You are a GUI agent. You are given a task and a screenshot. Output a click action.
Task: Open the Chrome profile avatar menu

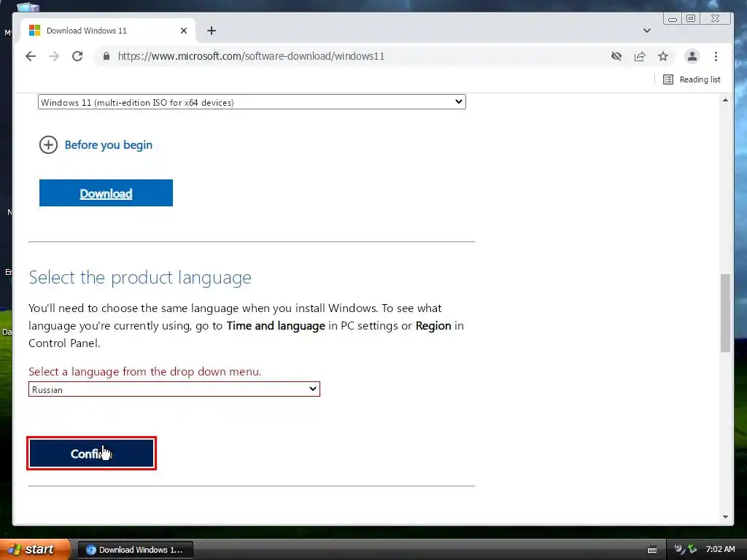[692, 56]
